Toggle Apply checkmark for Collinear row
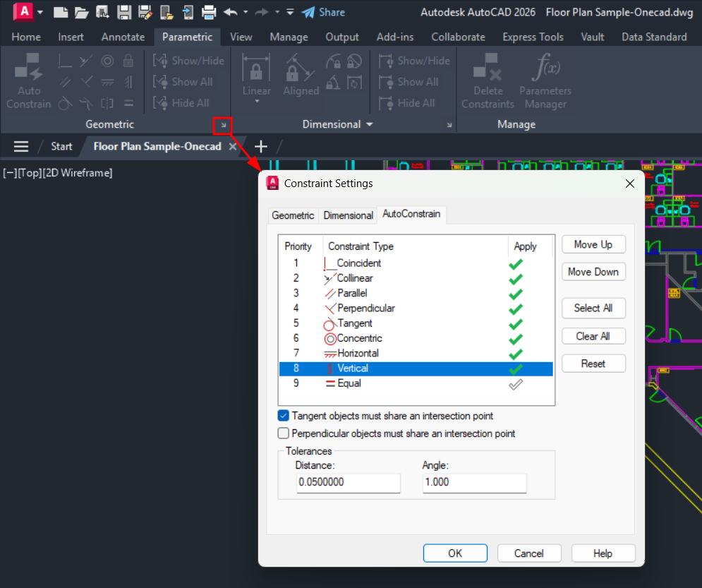The width and height of the screenshot is (702, 588). (x=516, y=279)
